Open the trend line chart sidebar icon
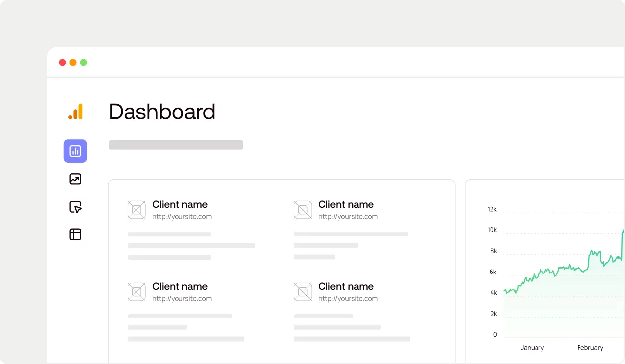This screenshot has width=625, height=364. pyautogui.click(x=75, y=179)
